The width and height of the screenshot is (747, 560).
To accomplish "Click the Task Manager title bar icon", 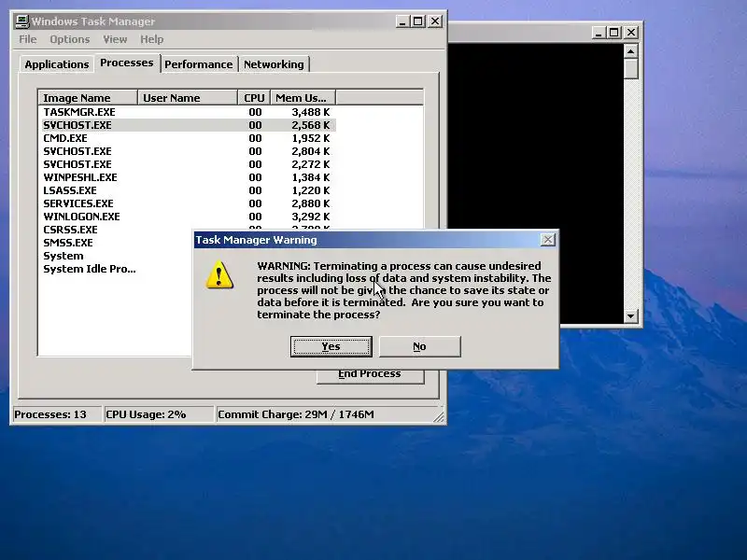I will click(21, 21).
